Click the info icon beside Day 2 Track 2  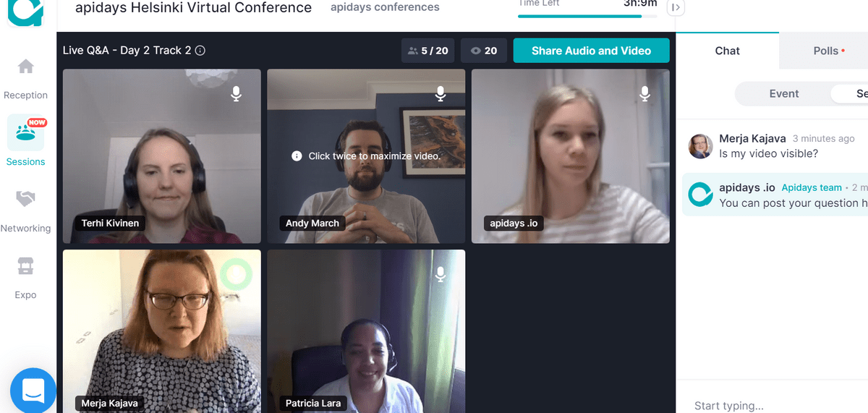201,51
